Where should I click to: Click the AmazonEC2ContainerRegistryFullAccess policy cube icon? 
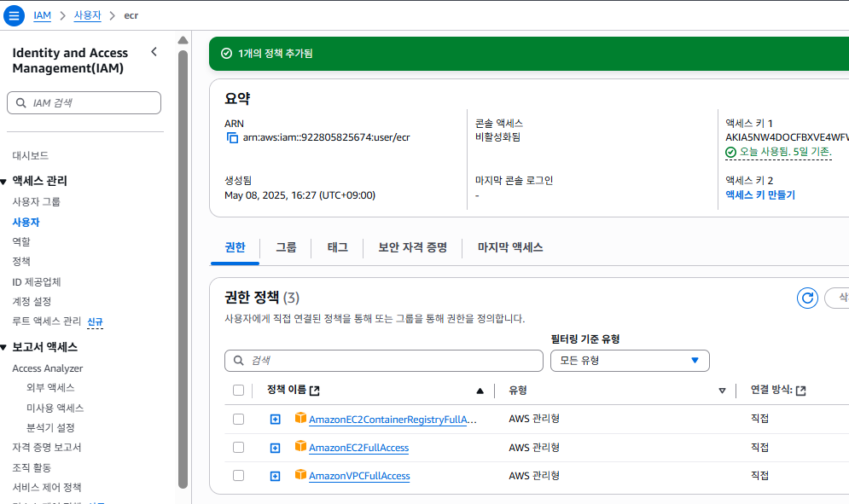pos(300,418)
